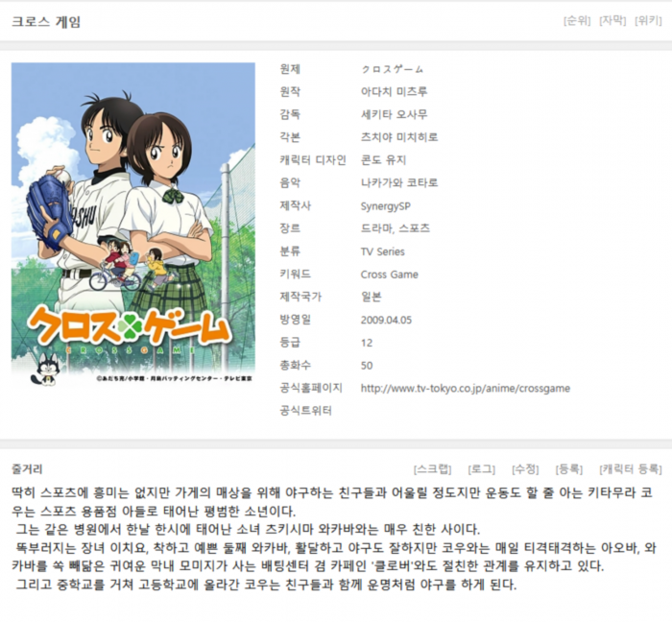Open the [로그] log link
This screenshot has height=622, width=672.
click(481, 469)
